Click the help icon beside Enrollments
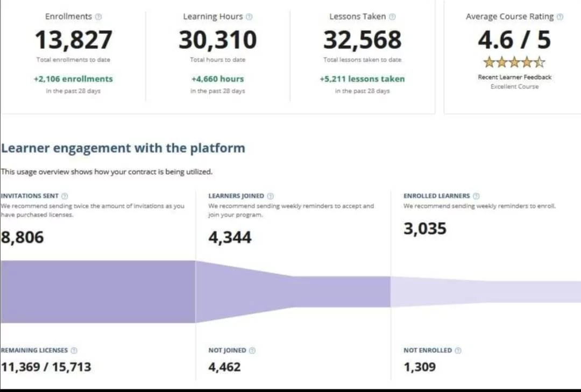 pos(98,17)
